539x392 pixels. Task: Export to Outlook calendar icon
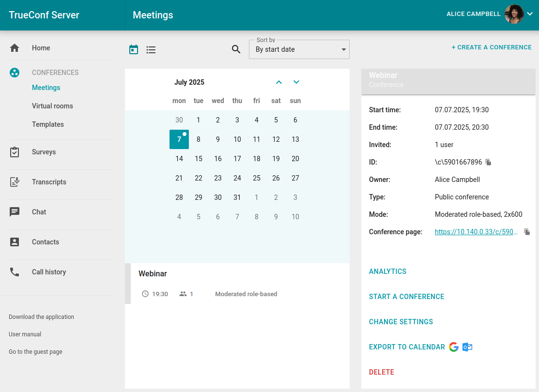click(467, 347)
